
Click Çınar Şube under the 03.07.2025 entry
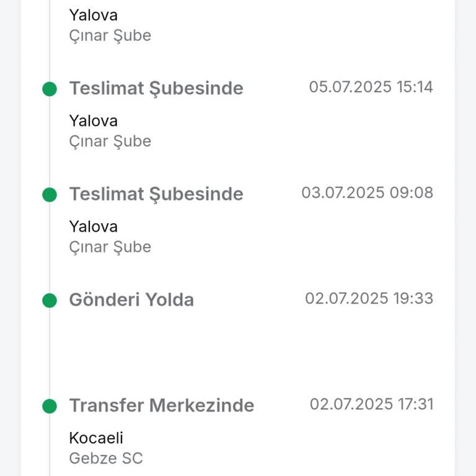tap(110, 247)
